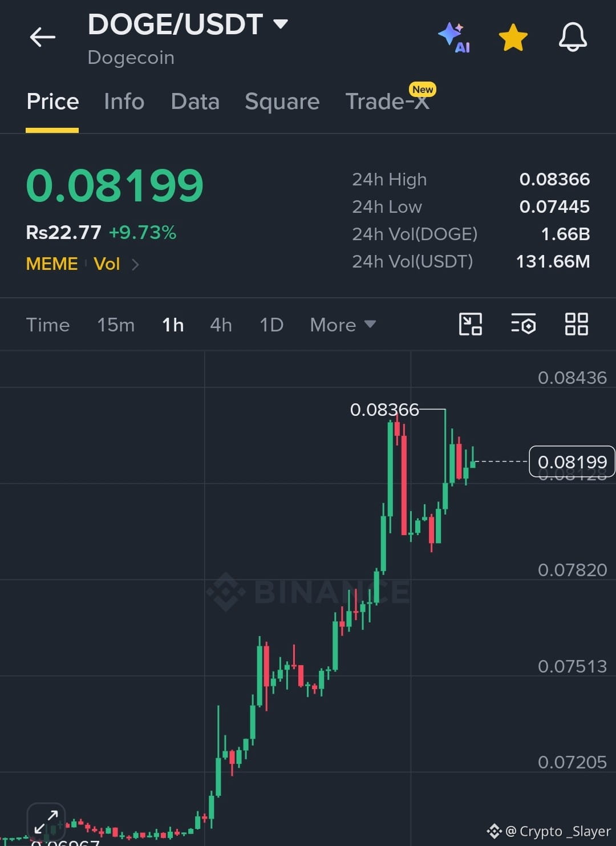
Task: Tap the +9.73% change percentage
Action: (x=143, y=232)
